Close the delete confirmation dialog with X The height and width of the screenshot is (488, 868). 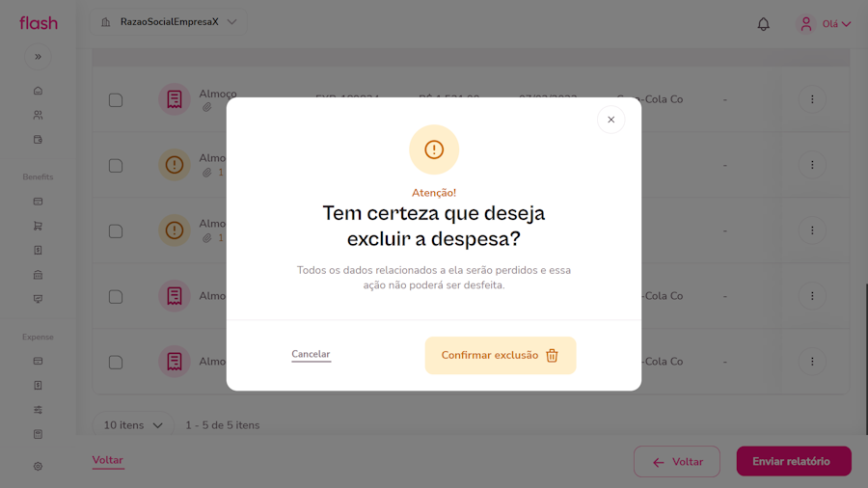tap(610, 120)
